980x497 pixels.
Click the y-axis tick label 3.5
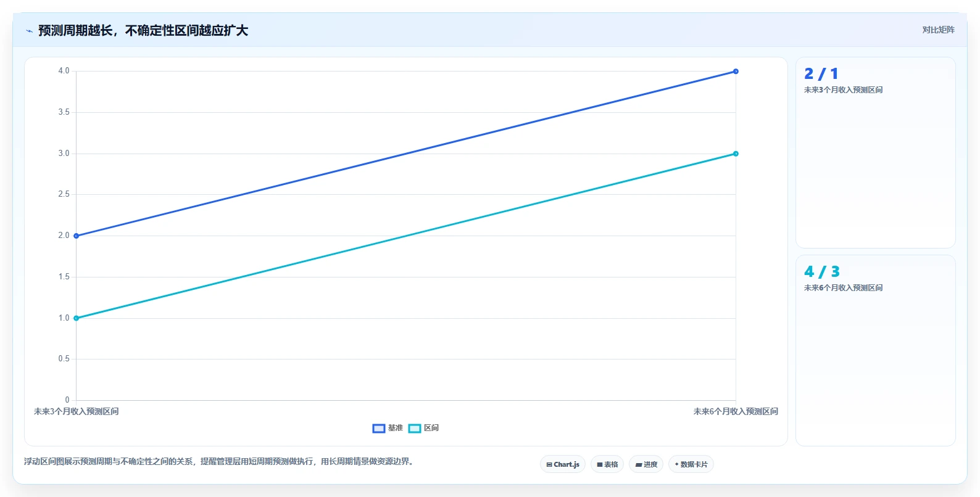tap(64, 112)
